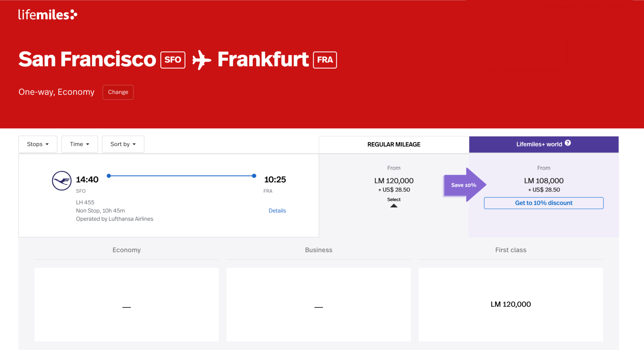This screenshot has height=350, width=644.
Task: Click the Non Stop, 10h 45m text
Action: (100, 211)
